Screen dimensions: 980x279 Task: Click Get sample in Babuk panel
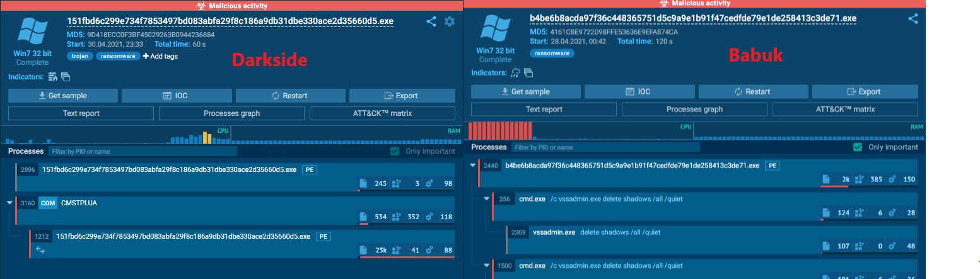point(526,91)
